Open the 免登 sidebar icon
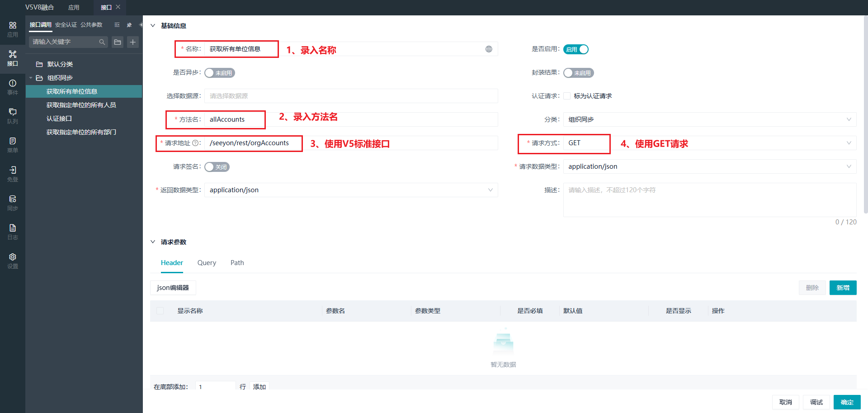The image size is (868, 413). click(13, 174)
